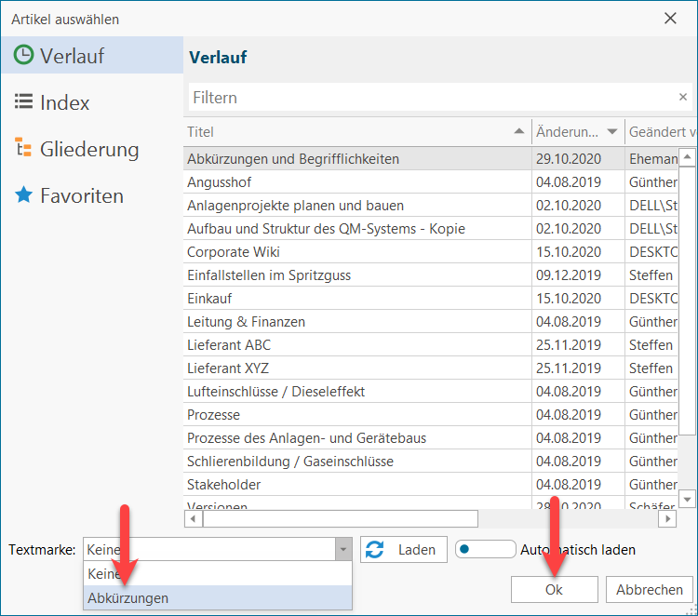Click the refresh icon on Laden button

point(375,550)
